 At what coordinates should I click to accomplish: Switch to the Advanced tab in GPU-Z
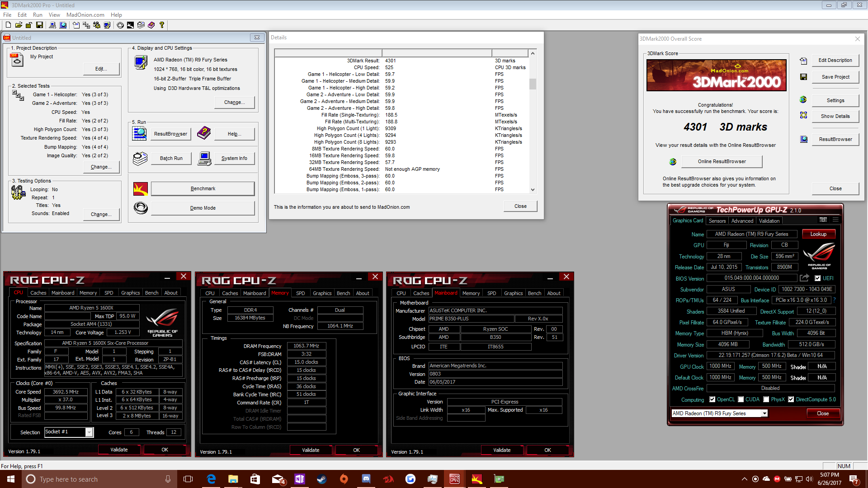click(x=742, y=221)
